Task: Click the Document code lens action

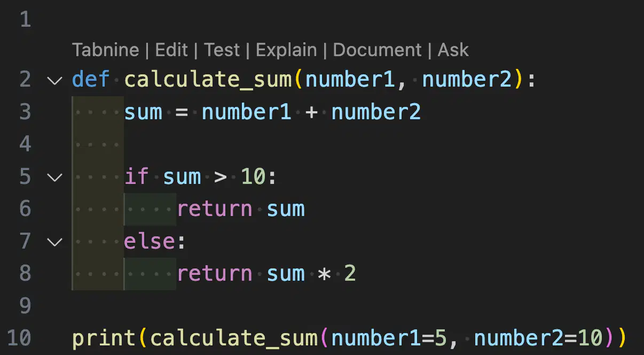Action: (x=378, y=50)
